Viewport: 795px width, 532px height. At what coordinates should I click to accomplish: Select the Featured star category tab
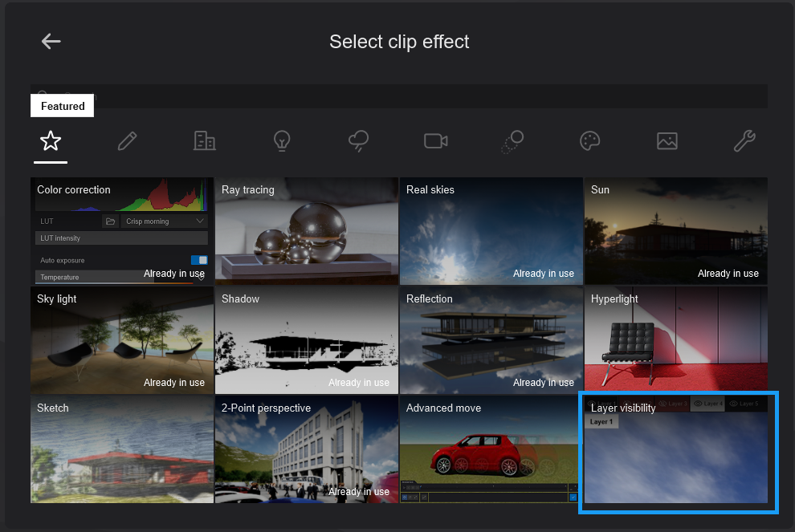coord(51,142)
